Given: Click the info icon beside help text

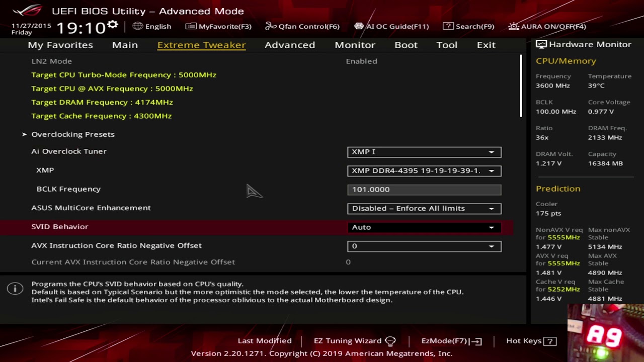Looking at the screenshot, I should click(15, 289).
